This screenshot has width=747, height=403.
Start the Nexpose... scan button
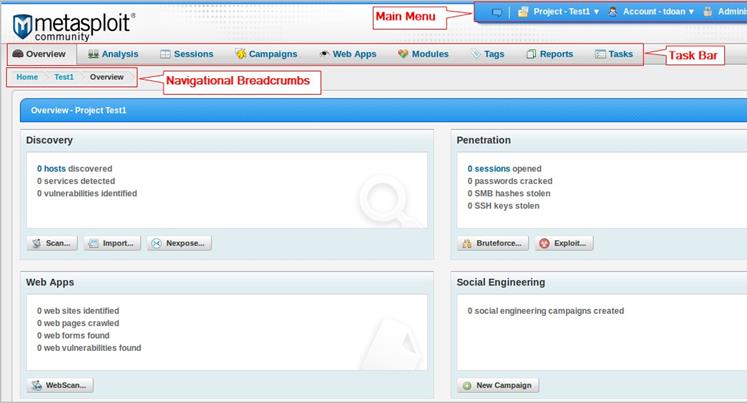point(179,243)
